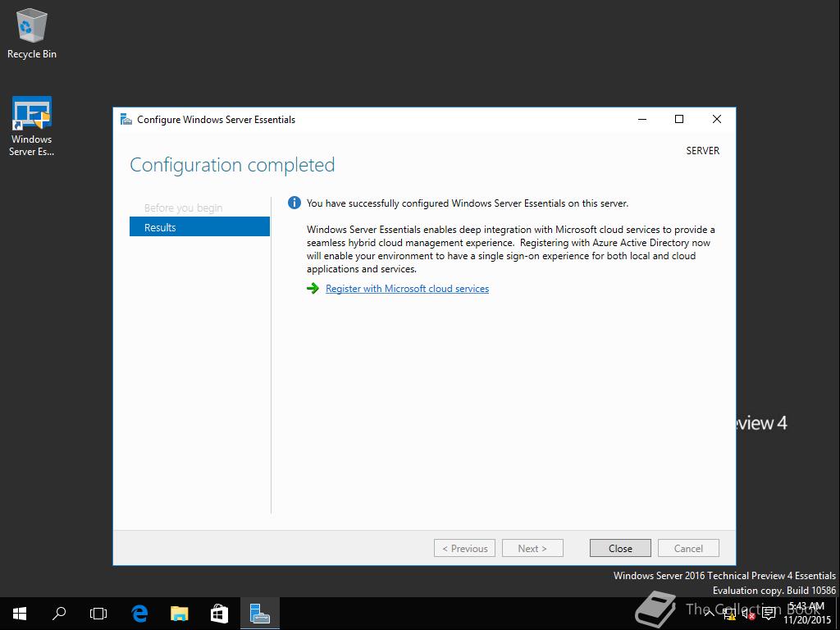The height and width of the screenshot is (630, 840).
Task: Show hidden tray icons chevron
Action: (709, 614)
